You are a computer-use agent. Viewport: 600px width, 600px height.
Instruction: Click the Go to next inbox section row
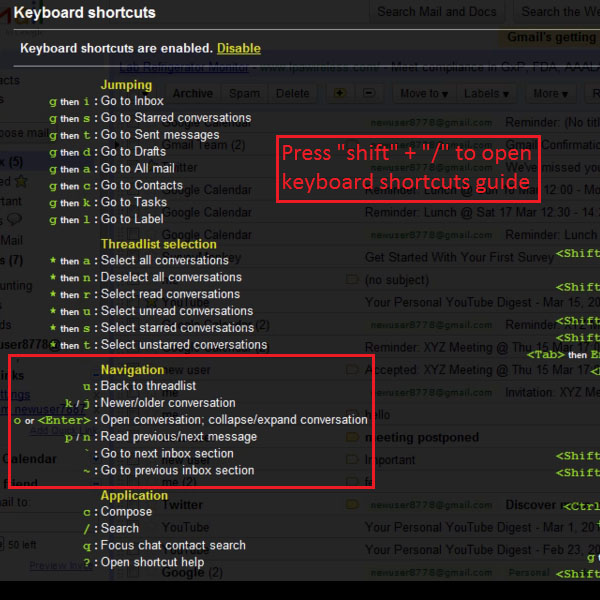click(x=158, y=453)
